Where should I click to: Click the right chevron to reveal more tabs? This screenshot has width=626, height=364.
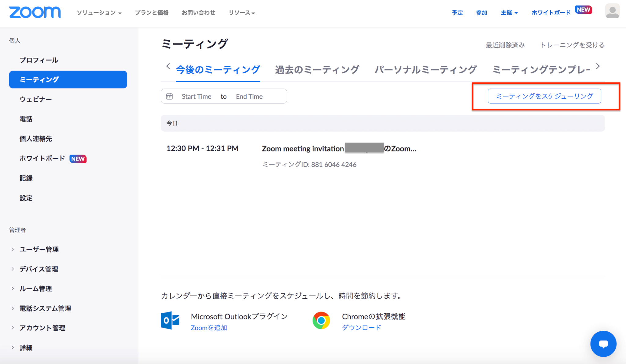(598, 66)
